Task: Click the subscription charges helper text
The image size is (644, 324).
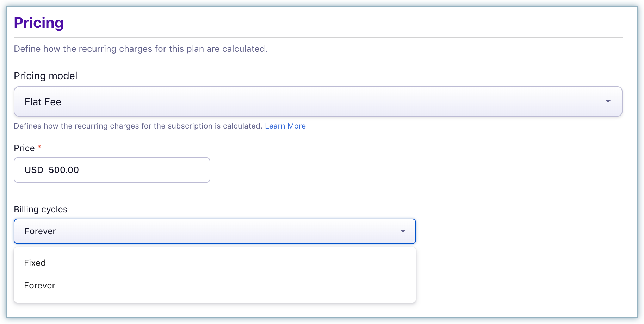Action: pos(138,126)
